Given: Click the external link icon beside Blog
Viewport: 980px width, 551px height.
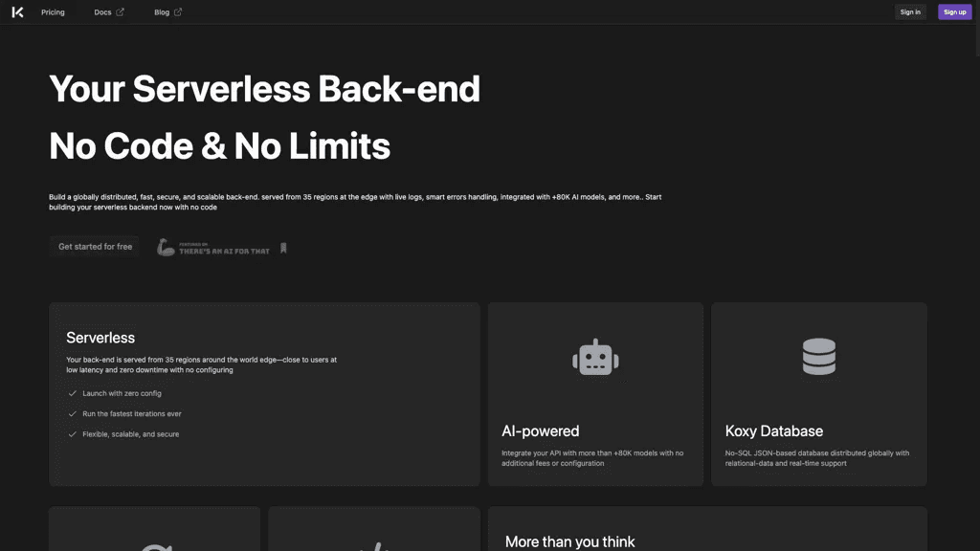Looking at the screenshot, I should [x=178, y=11].
